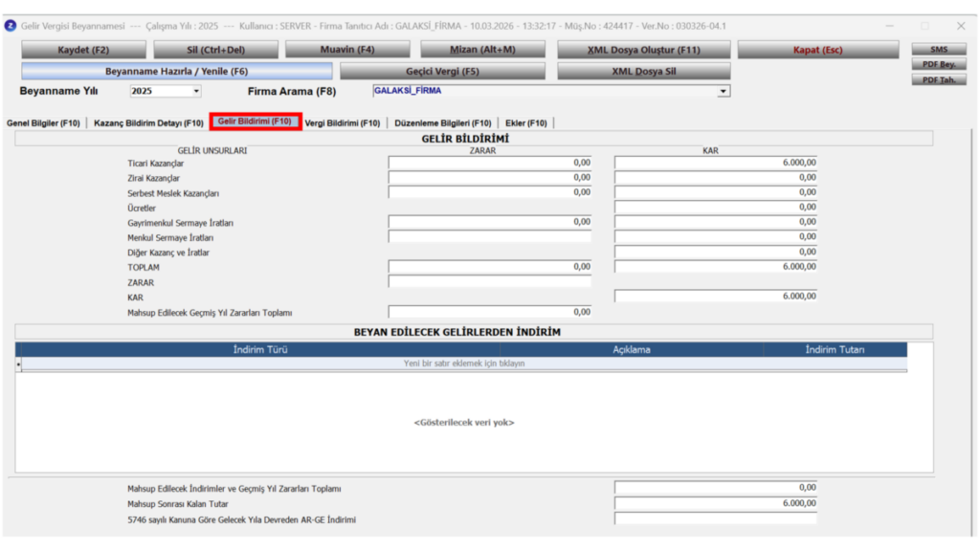
Task: Switch to Kazanç Bildirim Detayı tab
Action: [148, 123]
